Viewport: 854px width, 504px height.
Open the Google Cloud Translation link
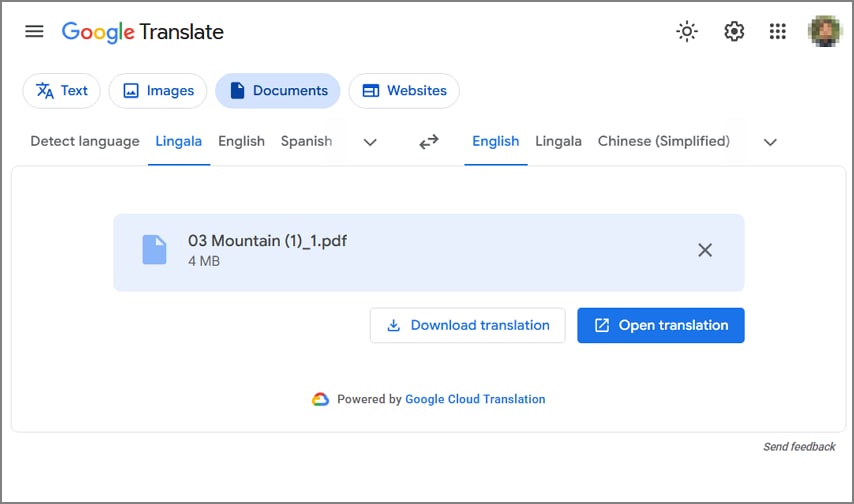475,399
